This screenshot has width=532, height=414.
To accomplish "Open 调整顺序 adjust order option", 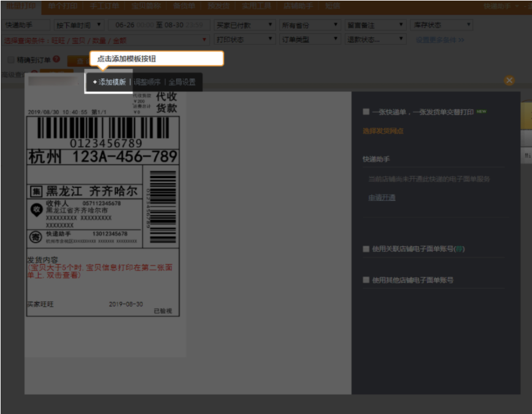I will click(x=147, y=82).
